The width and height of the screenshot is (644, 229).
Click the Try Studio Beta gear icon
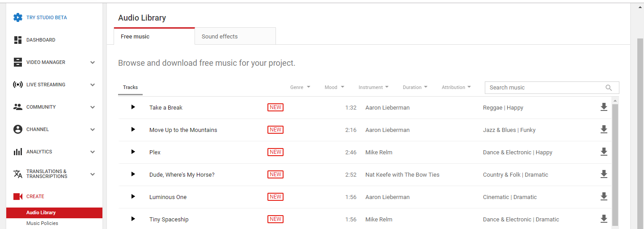pos(18,17)
